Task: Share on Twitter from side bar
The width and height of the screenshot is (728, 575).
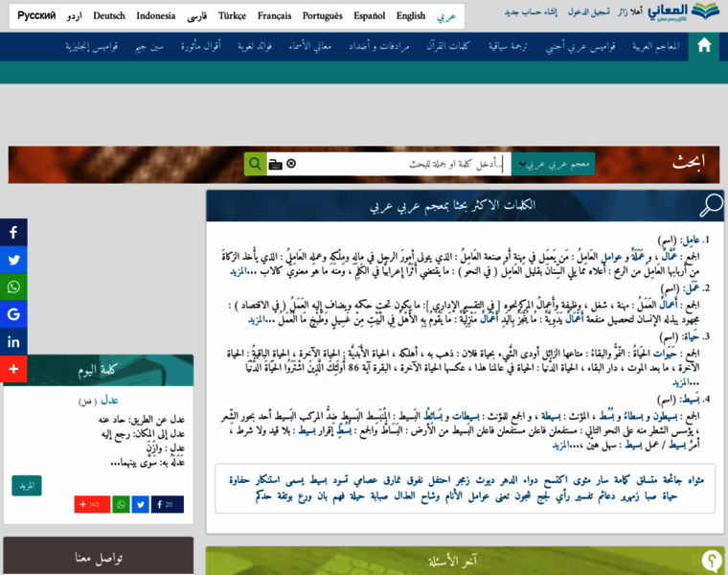Action: click(x=13, y=260)
